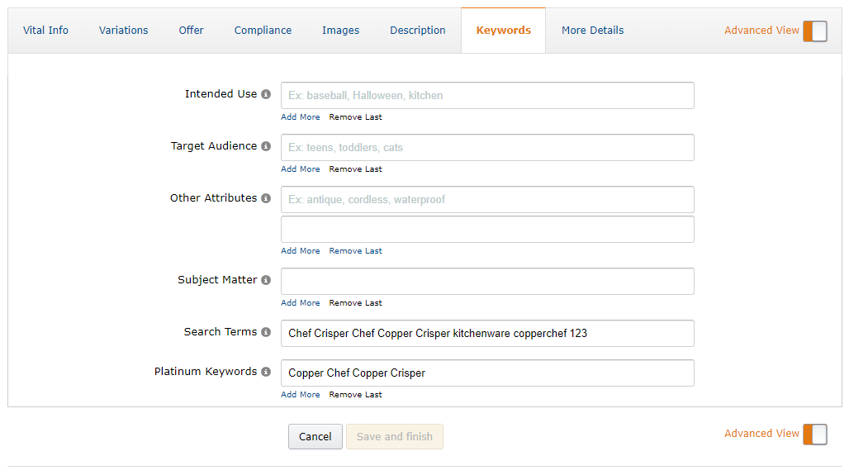The height and width of the screenshot is (475, 868).
Task: Click Add More under Intended Use
Action: click(x=300, y=117)
